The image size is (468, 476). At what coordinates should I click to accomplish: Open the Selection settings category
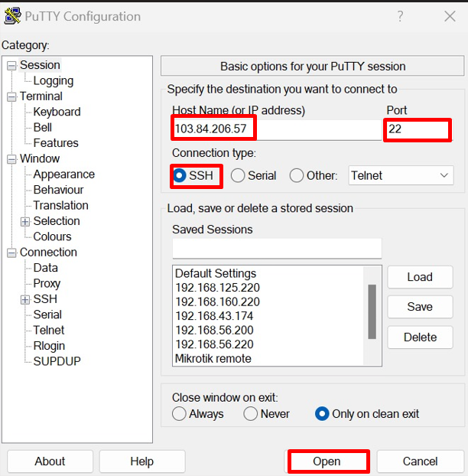[57, 221]
